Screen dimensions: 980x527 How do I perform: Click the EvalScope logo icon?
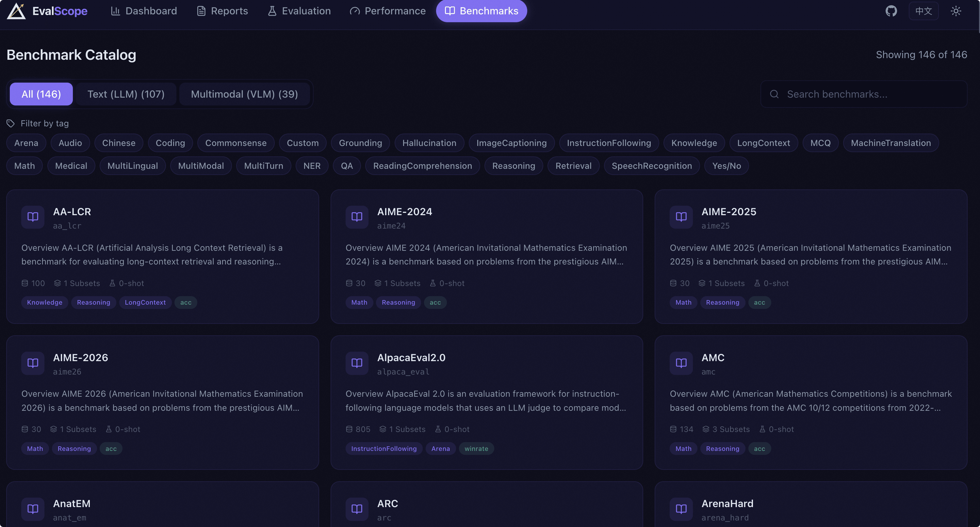[x=16, y=11]
